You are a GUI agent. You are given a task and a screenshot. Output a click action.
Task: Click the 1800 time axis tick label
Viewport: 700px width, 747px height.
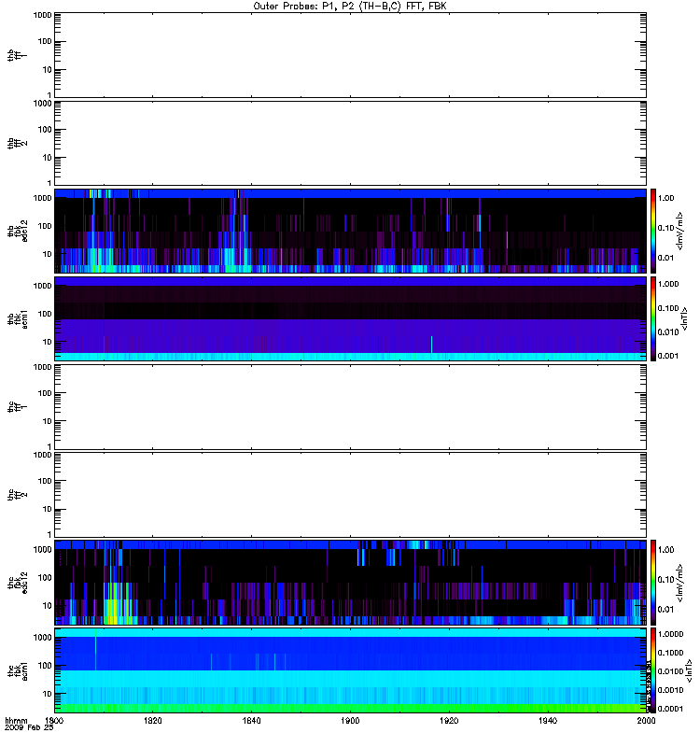54,720
